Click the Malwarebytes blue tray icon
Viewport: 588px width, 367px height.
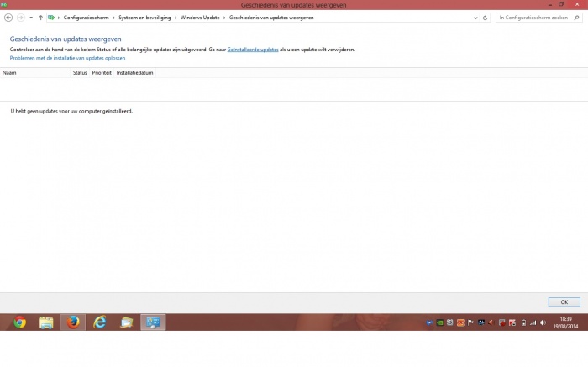click(429, 322)
